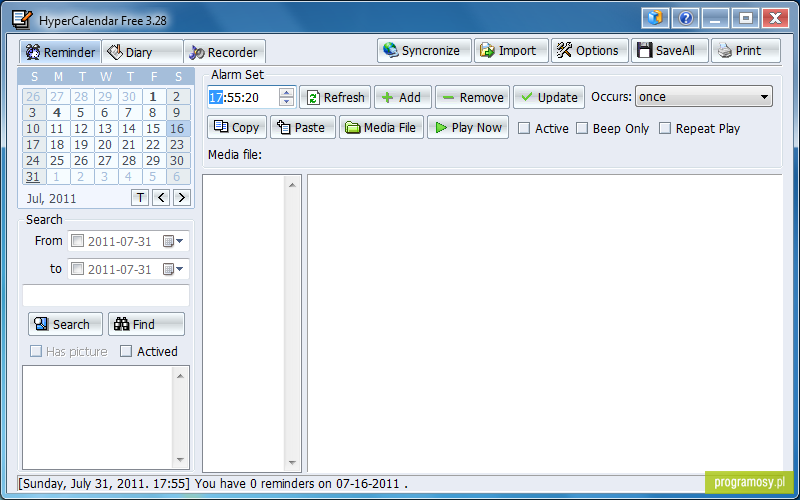Click the reminder text editing area
Viewport: 800px width, 500px height.
click(544, 323)
